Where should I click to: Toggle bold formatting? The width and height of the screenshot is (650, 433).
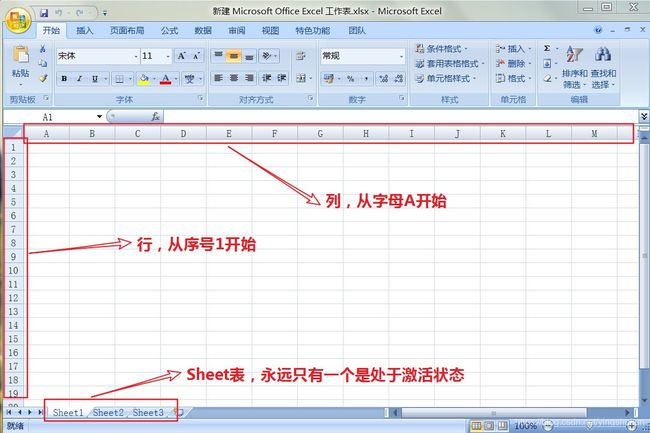pyautogui.click(x=64, y=78)
